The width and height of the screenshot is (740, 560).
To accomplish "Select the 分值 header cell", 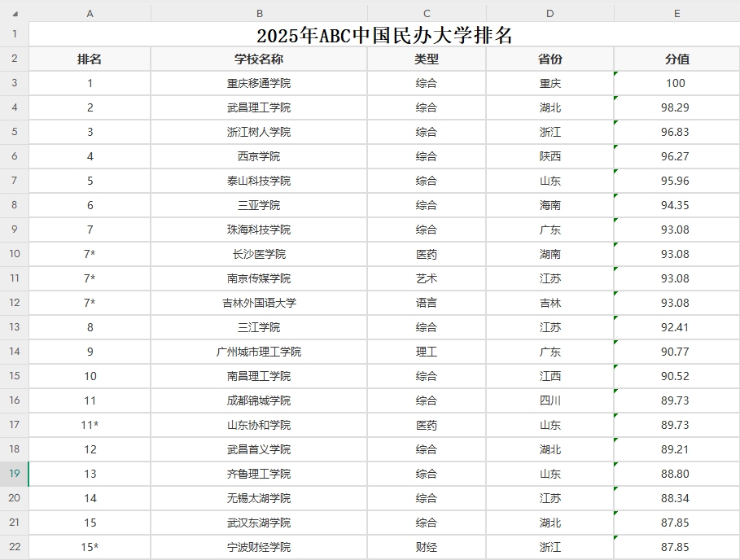I will pos(677,59).
